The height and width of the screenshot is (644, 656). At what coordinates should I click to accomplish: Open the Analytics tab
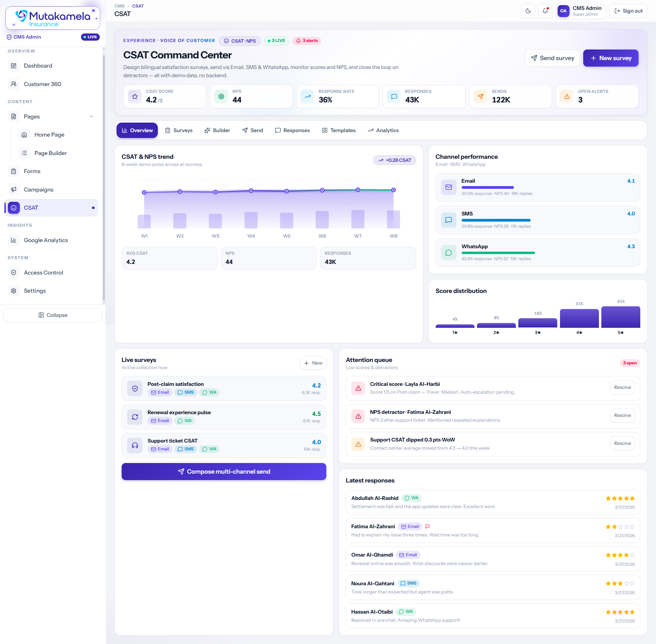coord(383,130)
